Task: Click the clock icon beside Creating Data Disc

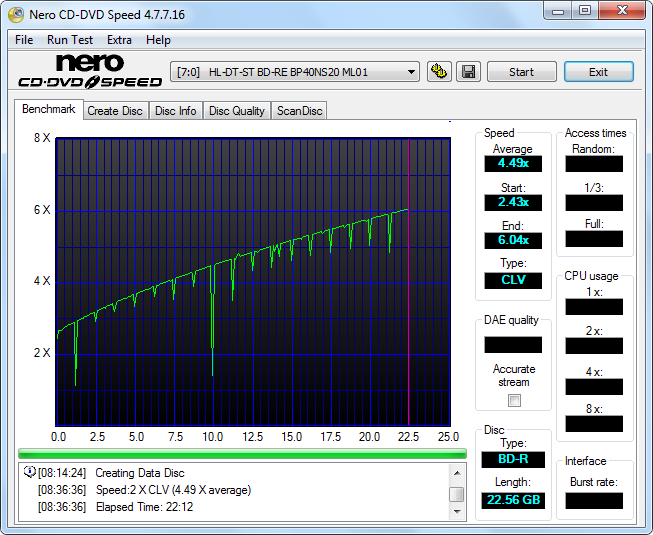Action: [29, 473]
